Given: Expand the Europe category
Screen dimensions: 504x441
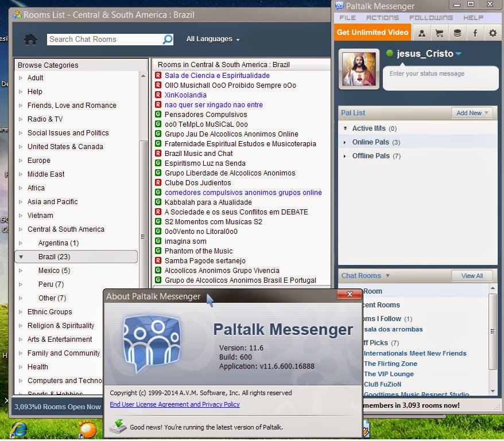Looking at the screenshot, I should point(21,160).
